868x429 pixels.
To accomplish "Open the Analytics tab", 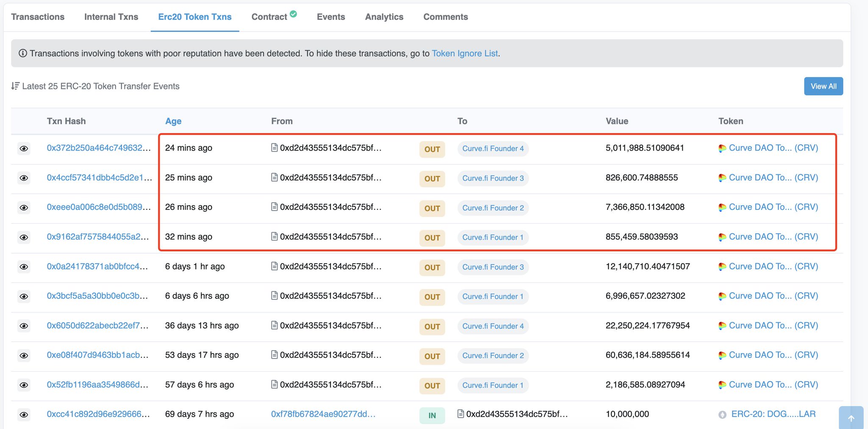I will pyautogui.click(x=384, y=17).
